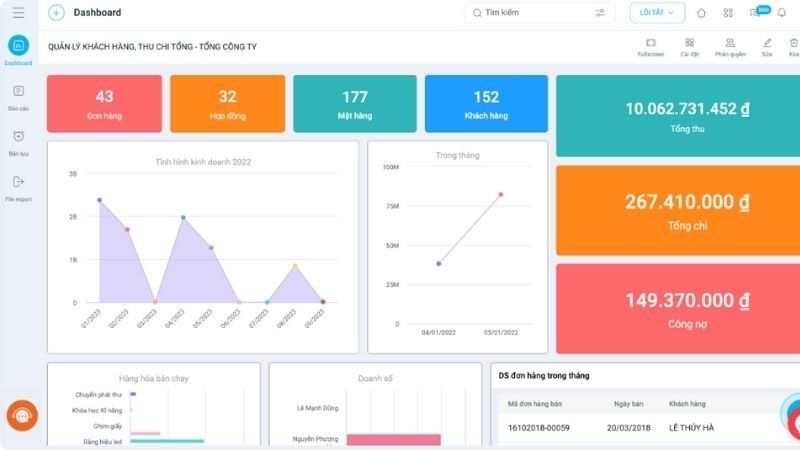Click the Khách hàng 152 blue card
Screen dimensions: 800x450
(486, 103)
